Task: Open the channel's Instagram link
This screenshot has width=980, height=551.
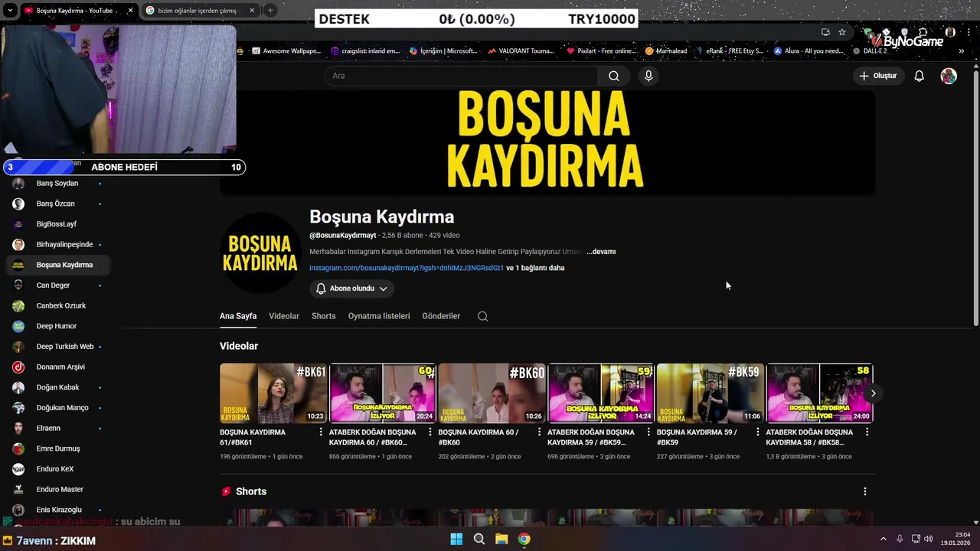Action: (407, 268)
